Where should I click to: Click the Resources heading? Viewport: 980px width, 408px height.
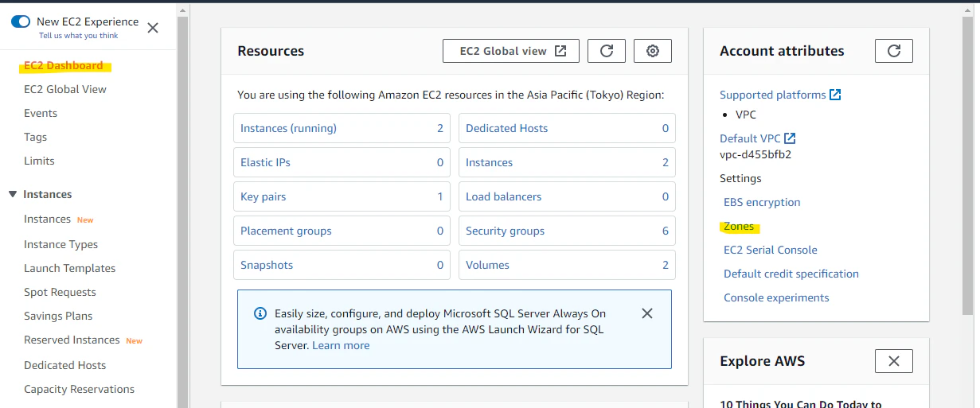coord(271,51)
